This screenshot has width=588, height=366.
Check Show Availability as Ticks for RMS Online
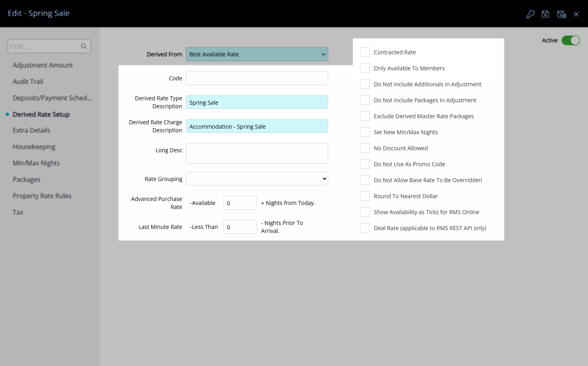pyautogui.click(x=365, y=212)
